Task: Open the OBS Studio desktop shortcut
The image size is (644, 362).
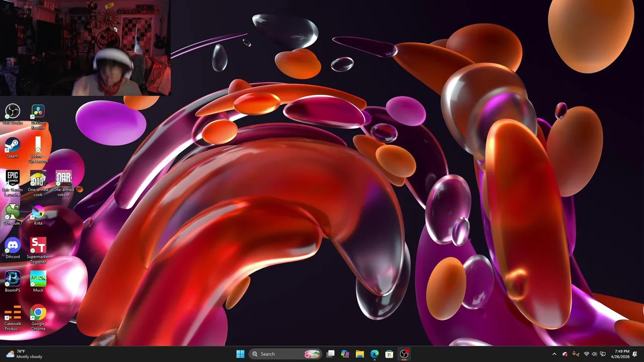Action: 13,114
